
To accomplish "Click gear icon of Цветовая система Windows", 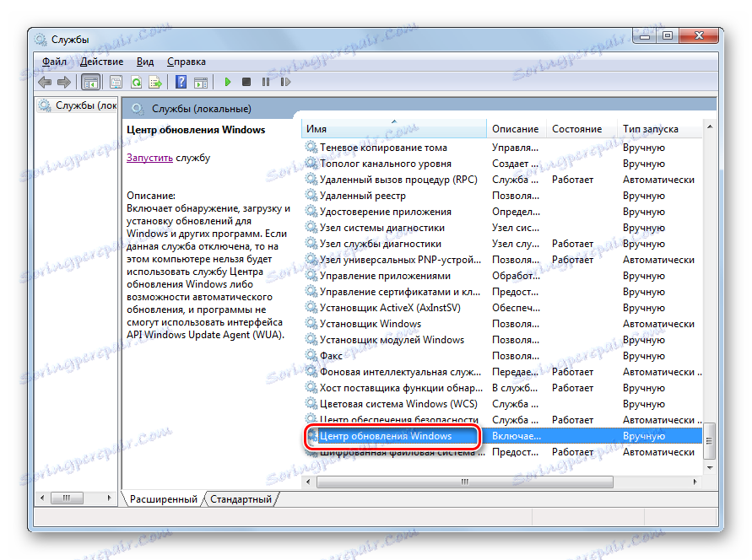I will tap(311, 403).
